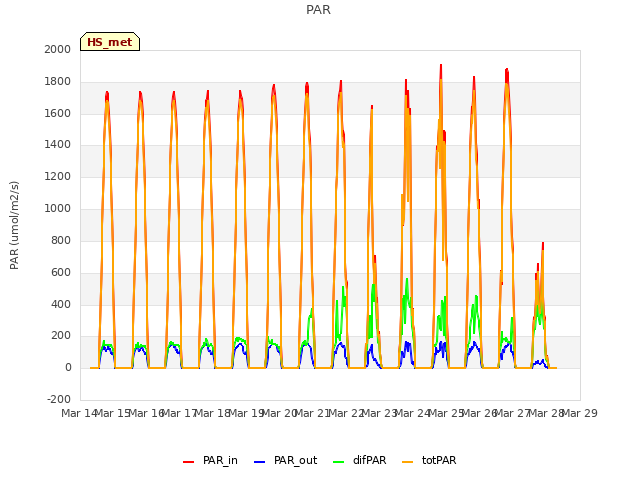Click the 1000 y-axis tick label
The width and height of the screenshot is (640, 480).
tap(58, 209)
